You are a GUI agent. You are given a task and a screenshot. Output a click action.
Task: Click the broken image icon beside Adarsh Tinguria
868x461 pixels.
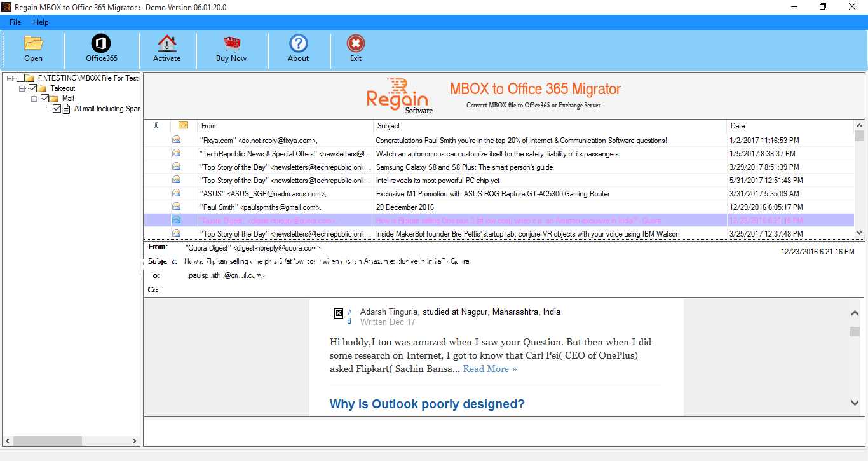pyautogui.click(x=339, y=313)
